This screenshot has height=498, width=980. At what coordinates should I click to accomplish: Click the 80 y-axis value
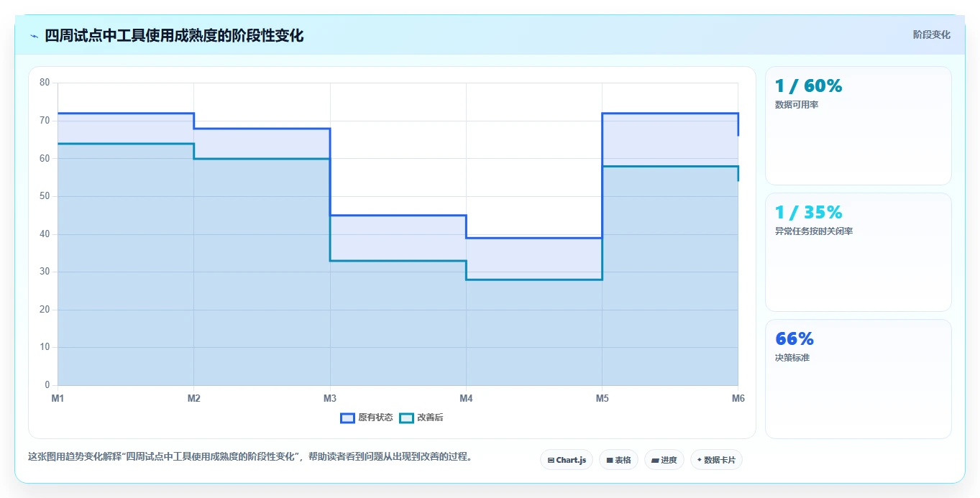(45, 83)
